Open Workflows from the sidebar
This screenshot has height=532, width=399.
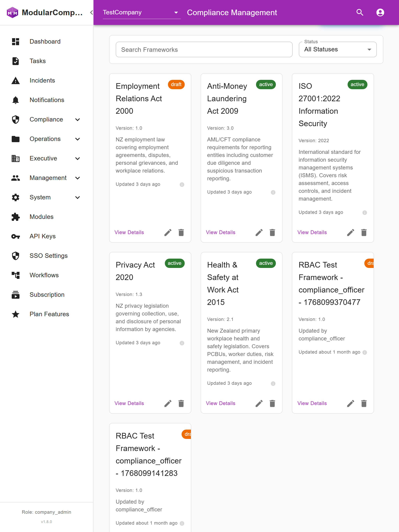(x=47, y=275)
